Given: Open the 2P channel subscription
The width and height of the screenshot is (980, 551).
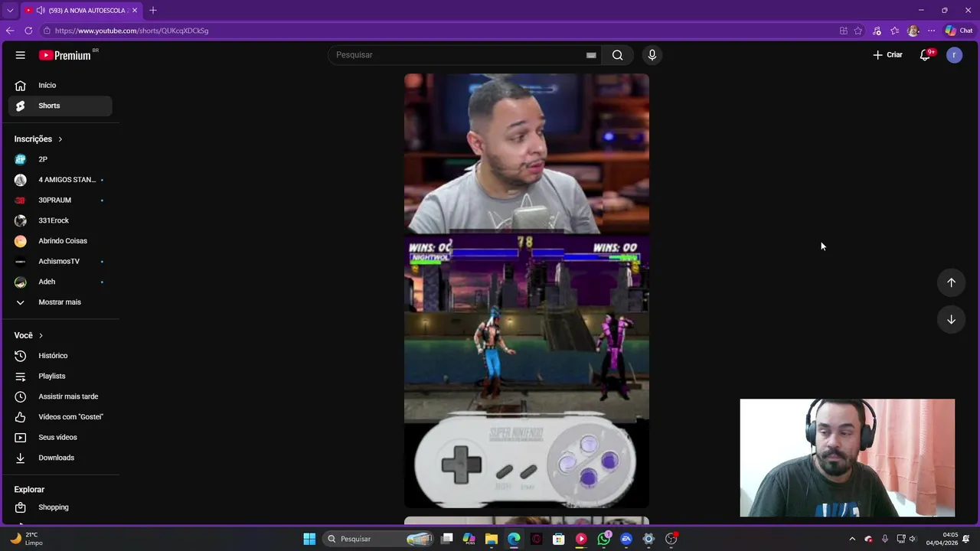Looking at the screenshot, I should pyautogui.click(x=60, y=159).
